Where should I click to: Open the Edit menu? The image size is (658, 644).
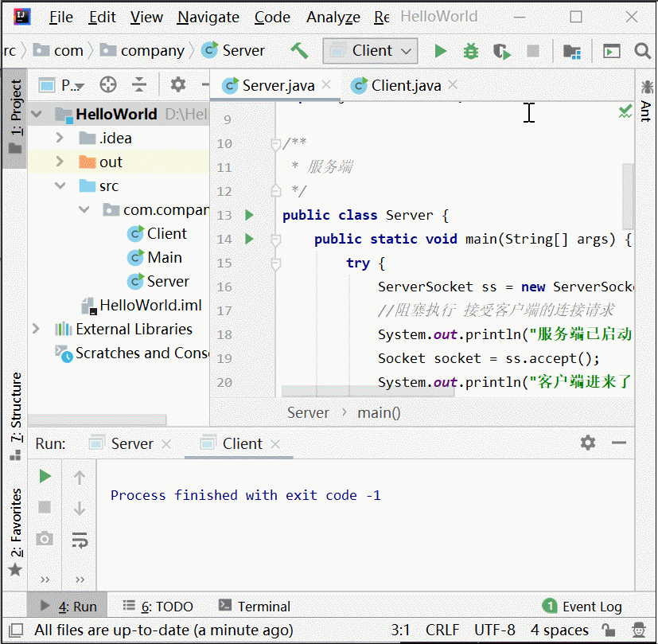click(102, 18)
